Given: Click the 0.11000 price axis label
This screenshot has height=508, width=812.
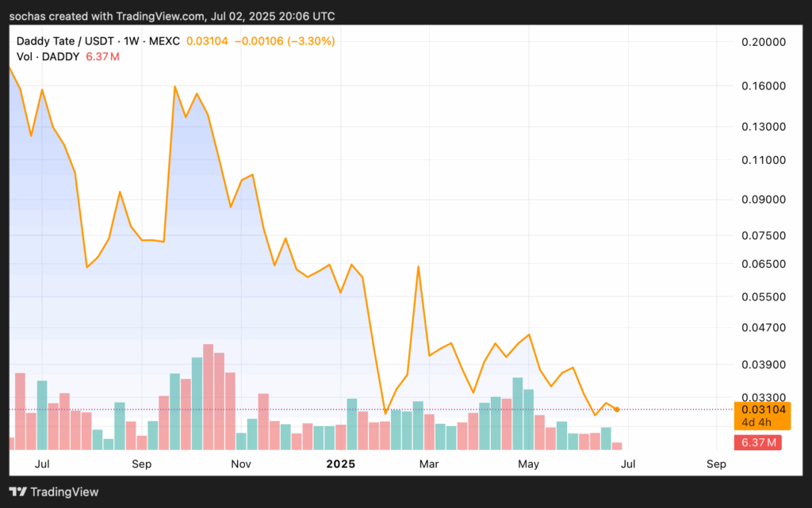Looking at the screenshot, I should click(764, 160).
